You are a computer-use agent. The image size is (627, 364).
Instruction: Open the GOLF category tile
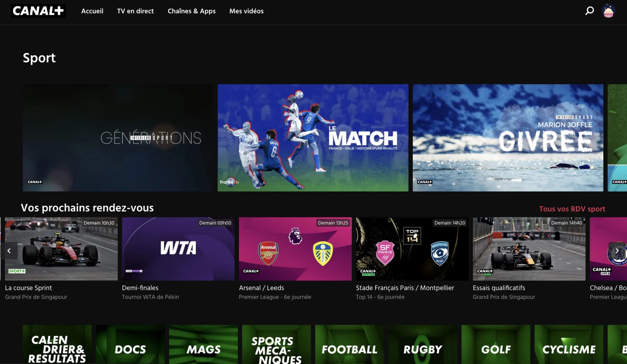coord(496,344)
